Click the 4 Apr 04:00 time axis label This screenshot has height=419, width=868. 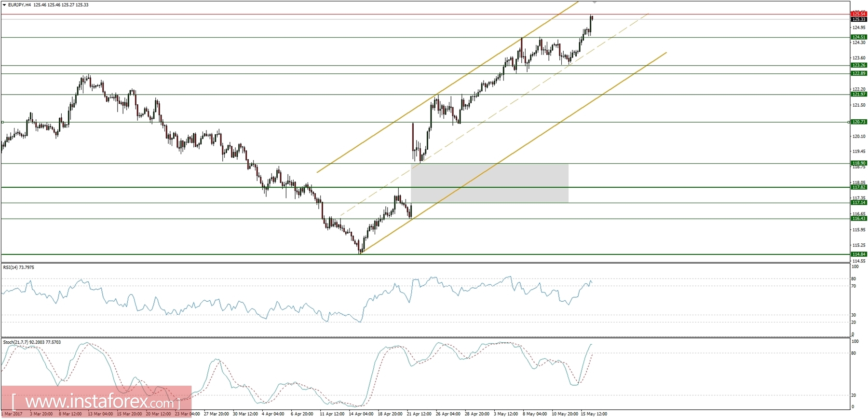click(x=273, y=414)
